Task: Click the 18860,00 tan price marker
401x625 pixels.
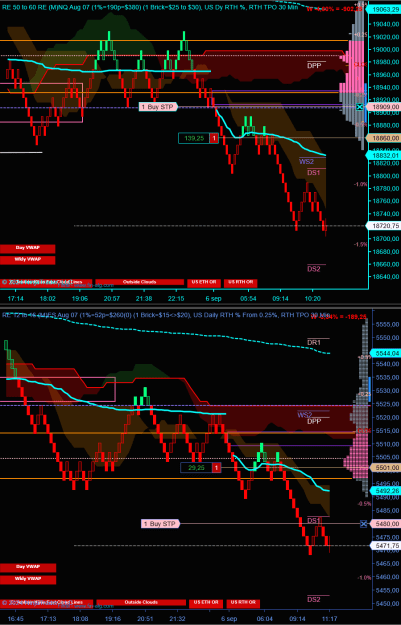Action: coord(384,138)
